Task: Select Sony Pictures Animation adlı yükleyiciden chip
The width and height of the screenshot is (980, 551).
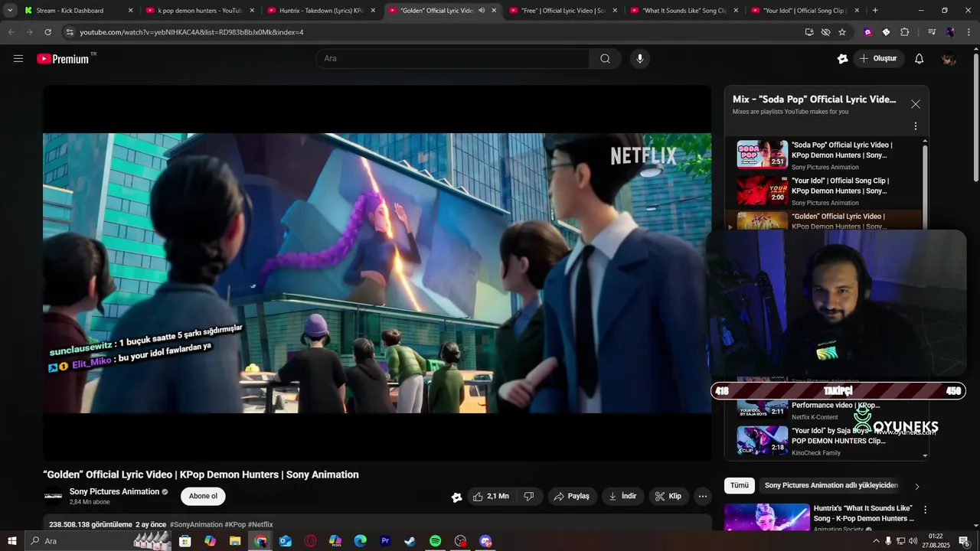Action: 831,485
